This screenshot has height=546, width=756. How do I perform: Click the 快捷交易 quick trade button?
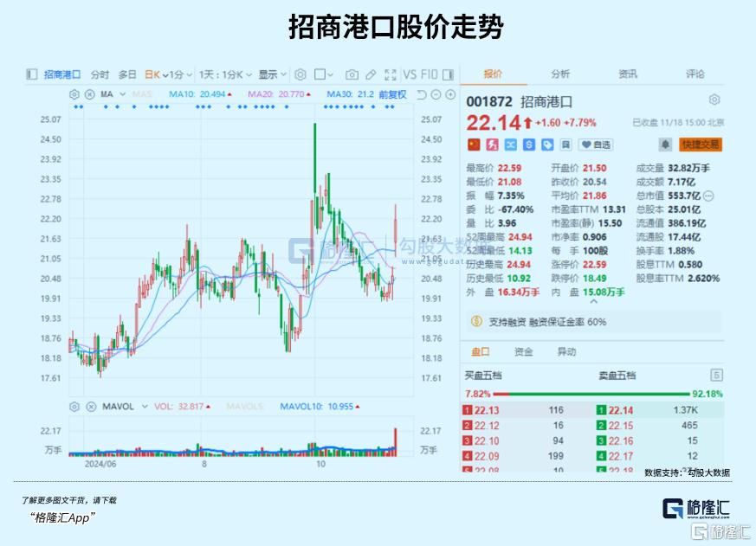click(x=701, y=145)
